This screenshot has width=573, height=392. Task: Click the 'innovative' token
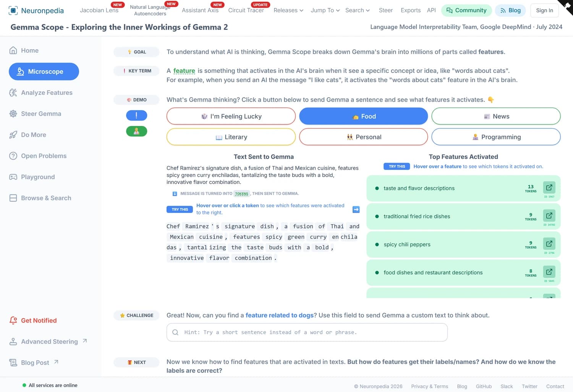coord(187,258)
